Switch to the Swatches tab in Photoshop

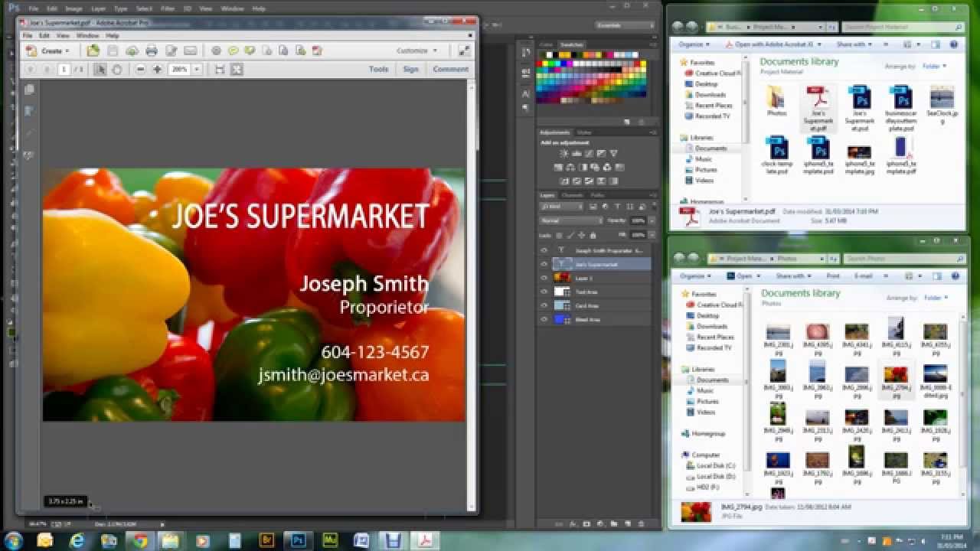[572, 44]
